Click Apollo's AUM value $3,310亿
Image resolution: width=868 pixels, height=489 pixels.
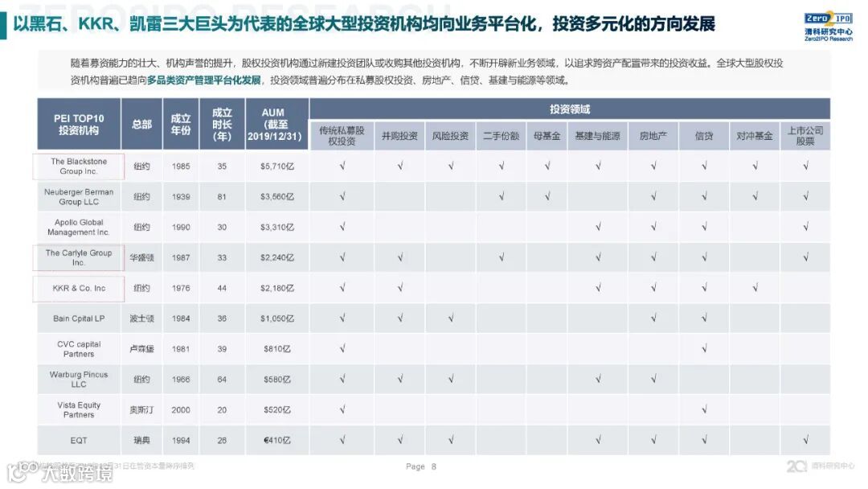pos(277,227)
